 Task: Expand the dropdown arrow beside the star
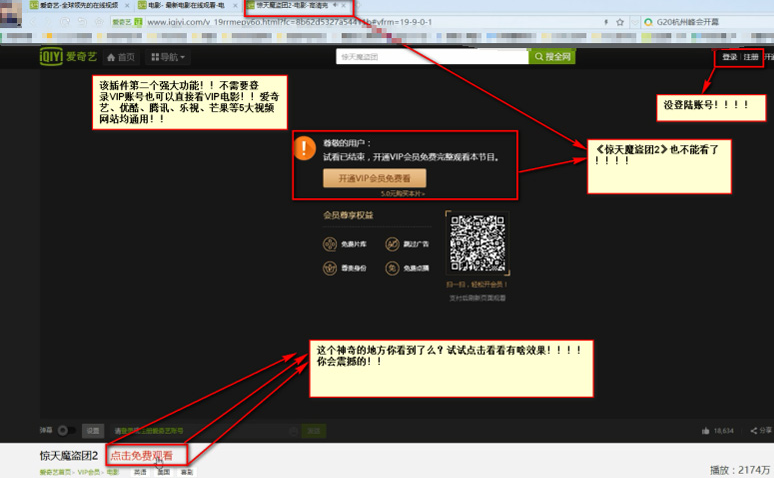[635, 22]
